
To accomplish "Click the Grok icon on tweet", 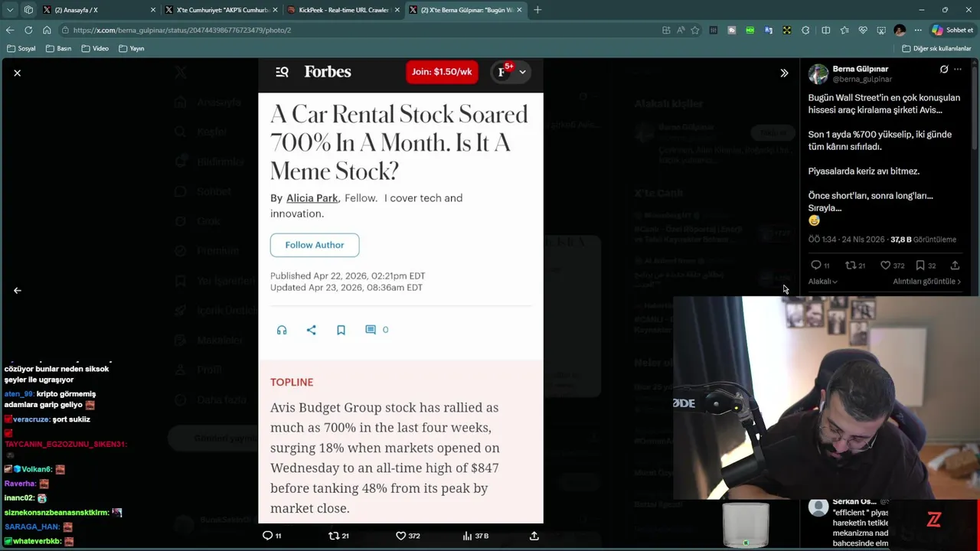I will tap(944, 70).
